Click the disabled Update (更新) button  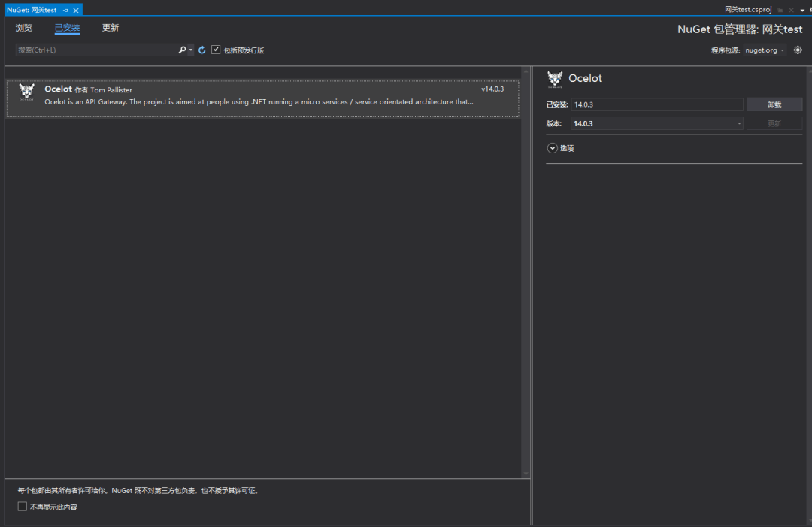774,124
